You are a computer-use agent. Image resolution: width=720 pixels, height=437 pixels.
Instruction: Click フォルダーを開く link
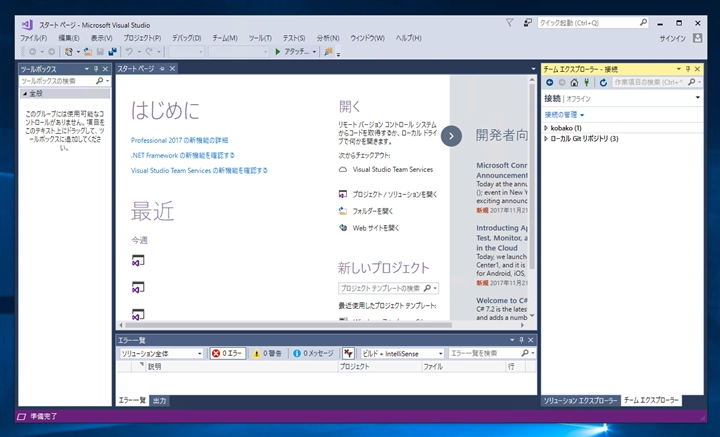pos(373,211)
